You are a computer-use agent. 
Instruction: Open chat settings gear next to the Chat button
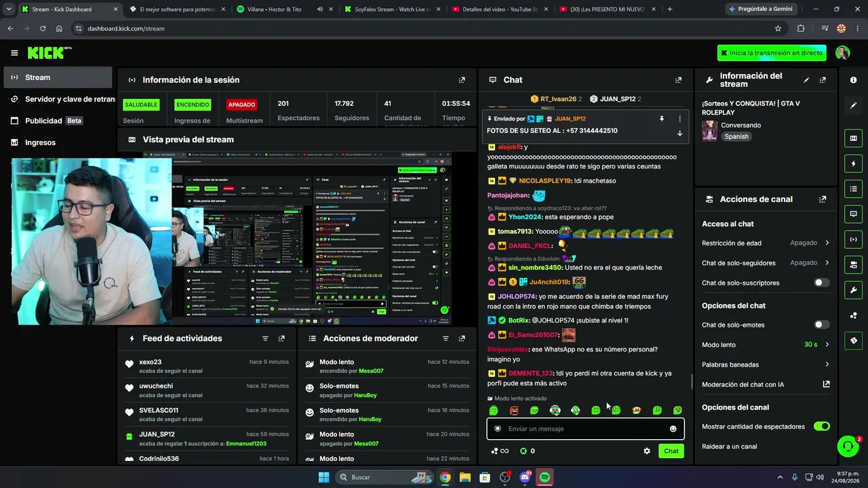[646, 451]
